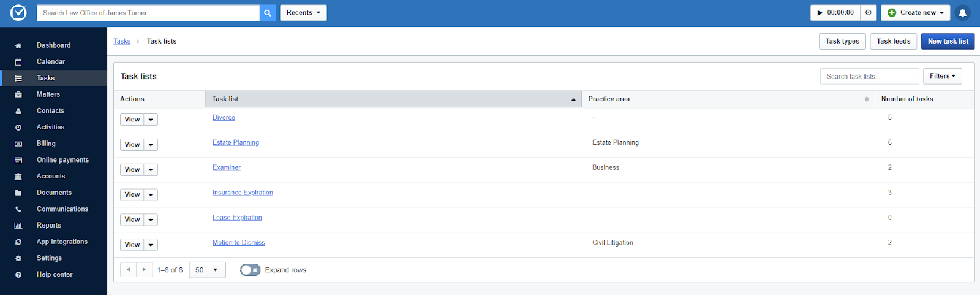The width and height of the screenshot is (980, 295).
Task: Click the Business practice area cell
Action: (606, 167)
